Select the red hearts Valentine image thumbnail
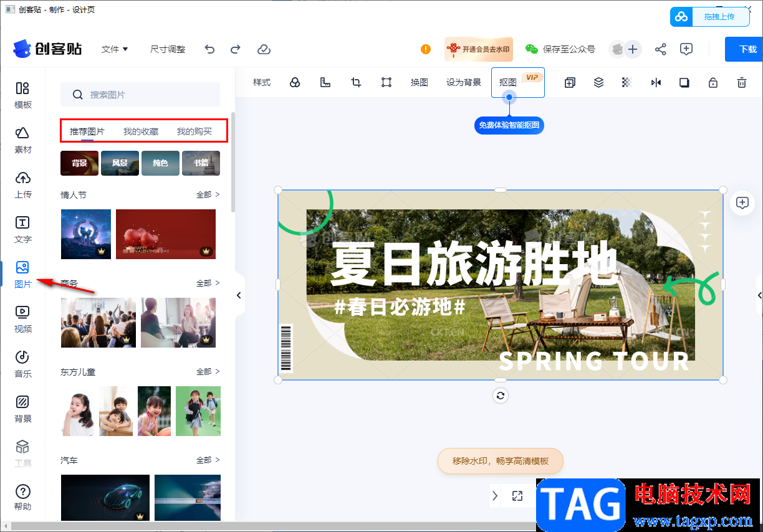763x532 pixels. click(x=166, y=234)
